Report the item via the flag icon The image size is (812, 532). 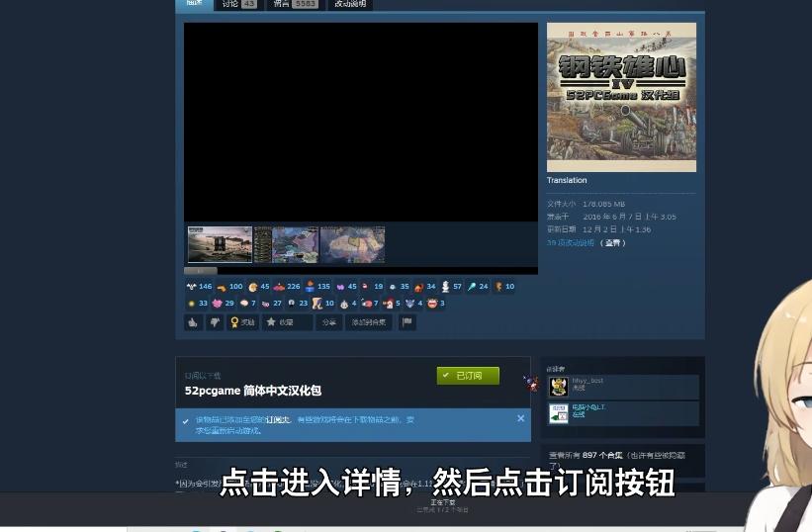[x=406, y=322]
